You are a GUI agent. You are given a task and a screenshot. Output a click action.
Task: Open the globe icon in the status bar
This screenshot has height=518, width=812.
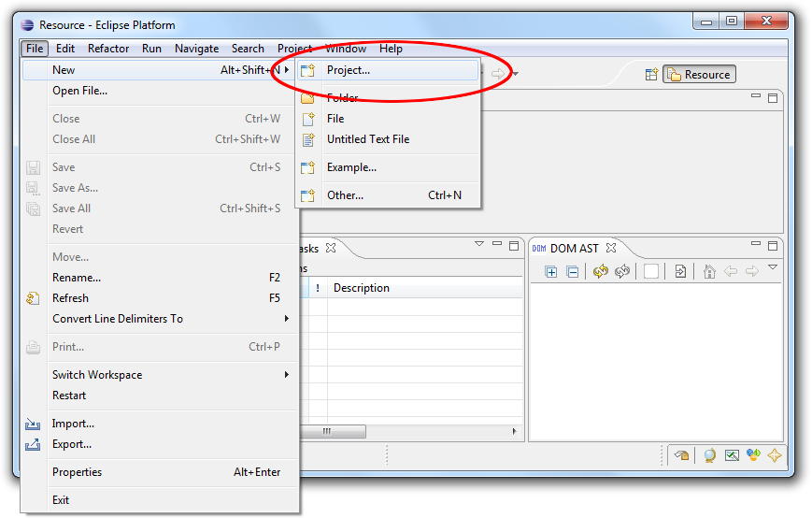pos(709,455)
